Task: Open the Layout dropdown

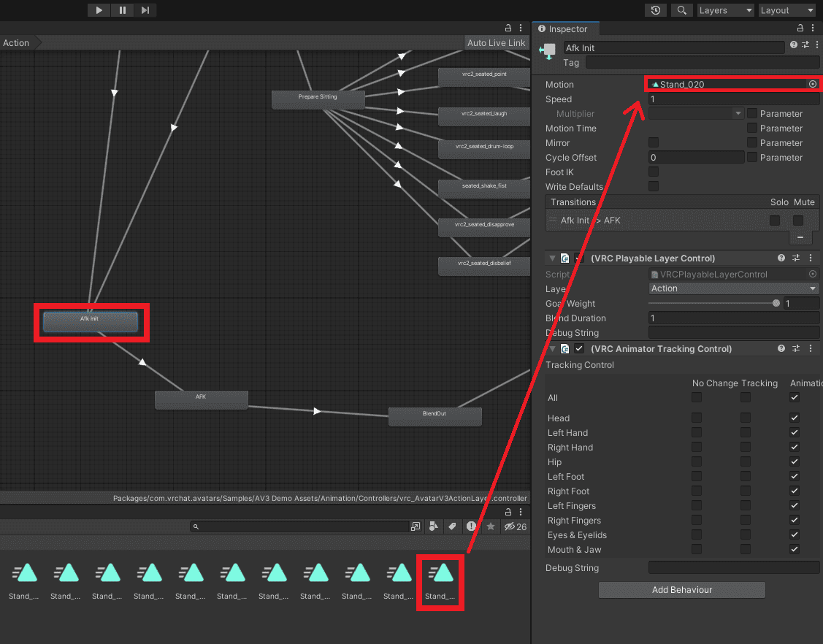Action: [x=786, y=10]
